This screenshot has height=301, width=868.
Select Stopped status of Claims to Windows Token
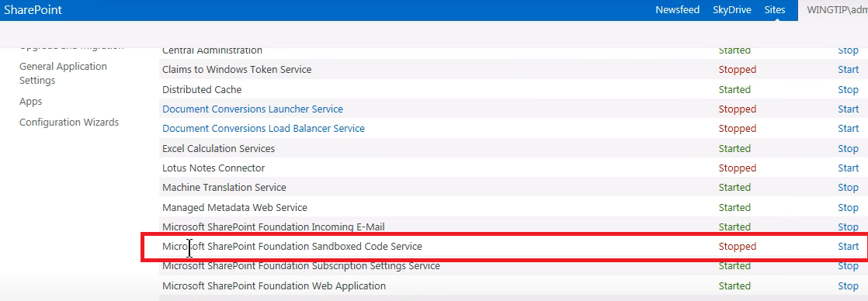point(738,70)
